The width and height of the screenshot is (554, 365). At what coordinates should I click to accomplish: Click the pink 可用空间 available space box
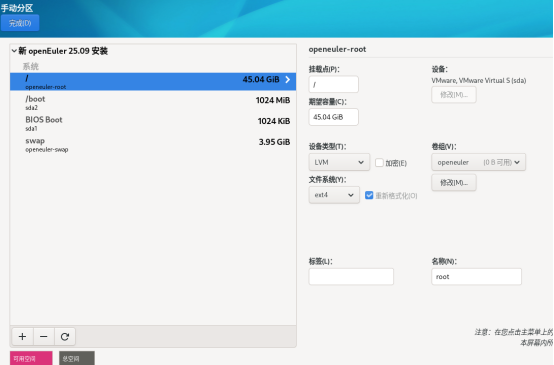point(31,358)
